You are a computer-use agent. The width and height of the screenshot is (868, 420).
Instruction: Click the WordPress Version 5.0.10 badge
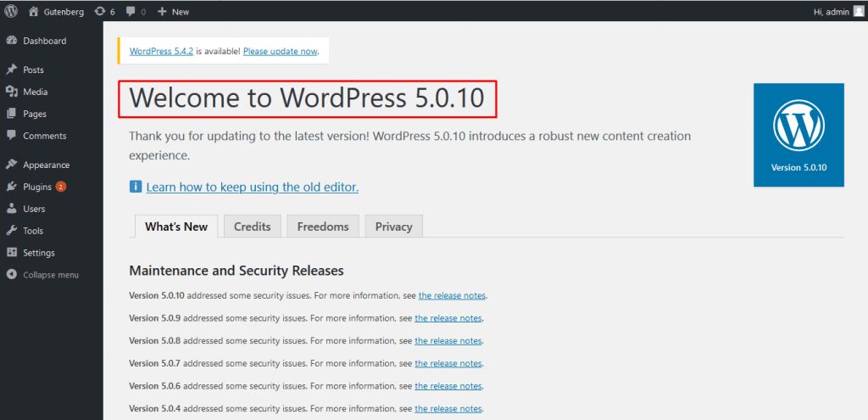(x=798, y=135)
